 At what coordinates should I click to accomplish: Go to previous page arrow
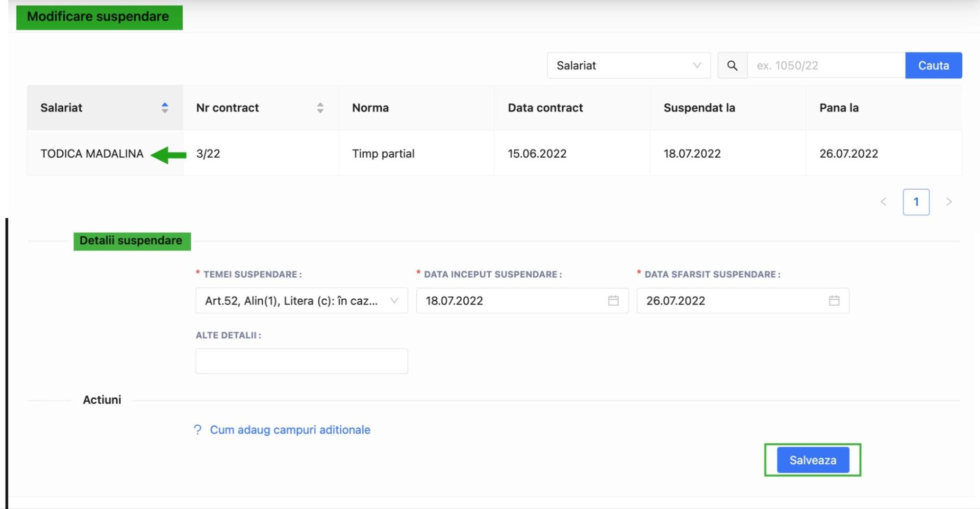tap(883, 202)
